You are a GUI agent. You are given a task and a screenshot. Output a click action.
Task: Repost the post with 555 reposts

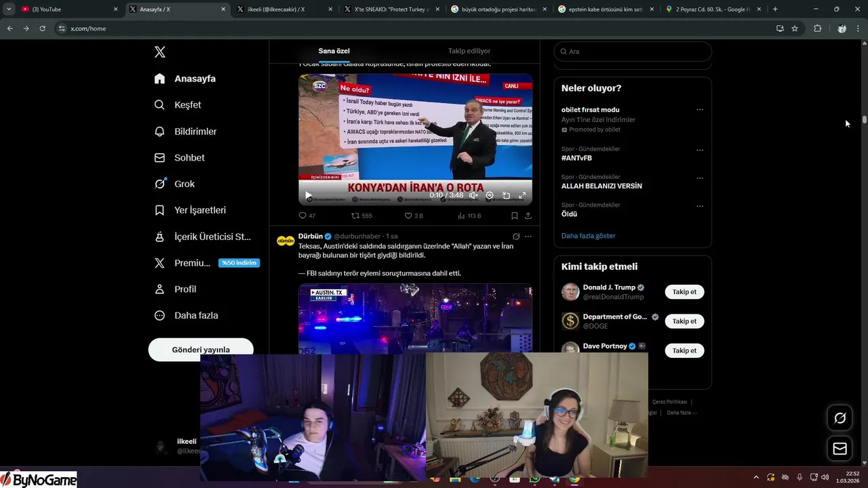361,216
